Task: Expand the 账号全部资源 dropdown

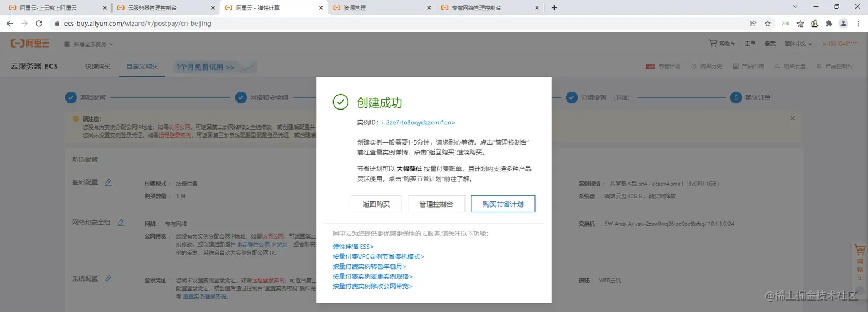Action: [x=88, y=44]
